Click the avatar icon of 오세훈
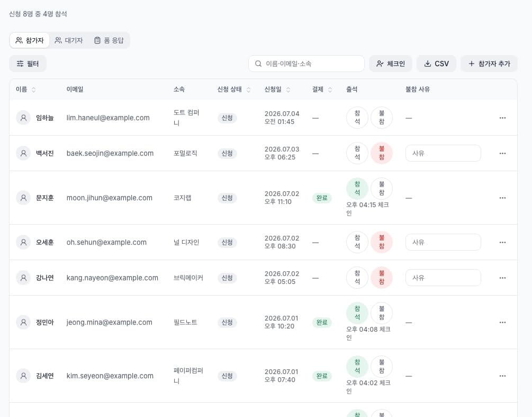532x417 pixels. pyautogui.click(x=23, y=242)
